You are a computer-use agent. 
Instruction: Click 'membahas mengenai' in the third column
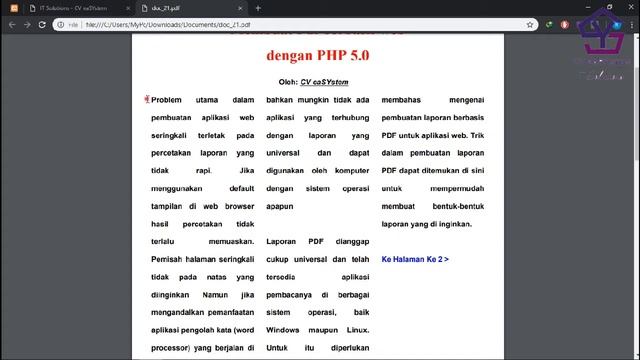tap(433, 100)
